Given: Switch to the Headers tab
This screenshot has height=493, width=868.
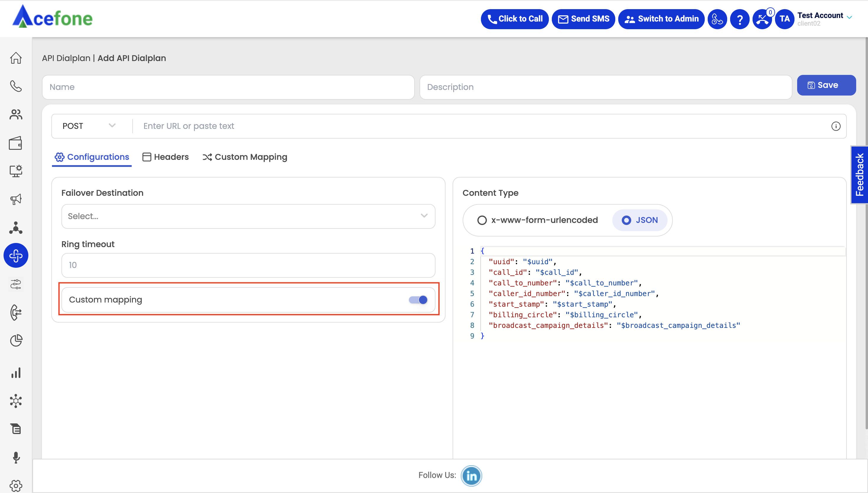Looking at the screenshot, I should pyautogui.click(x=165, y=157).
